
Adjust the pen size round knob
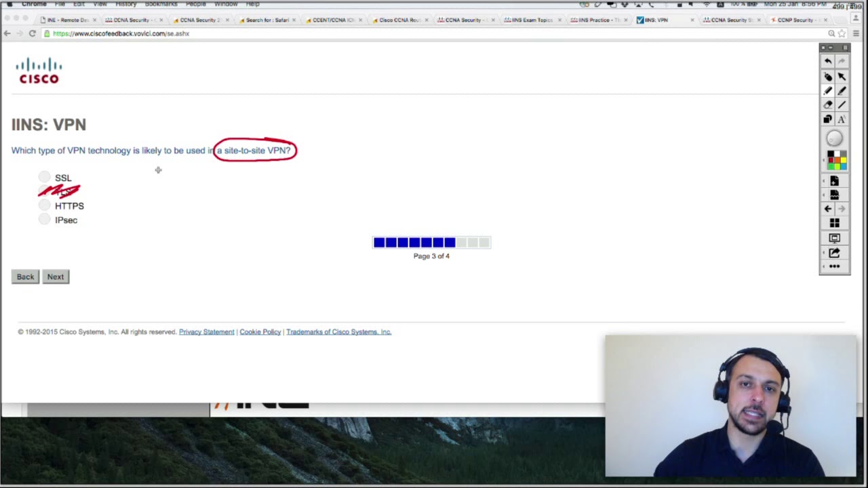click(835, 138)
